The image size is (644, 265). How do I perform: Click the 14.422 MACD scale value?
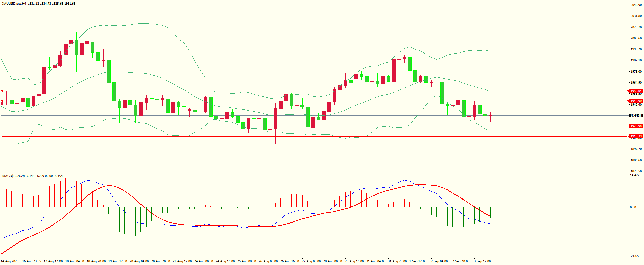coord(635,175)
